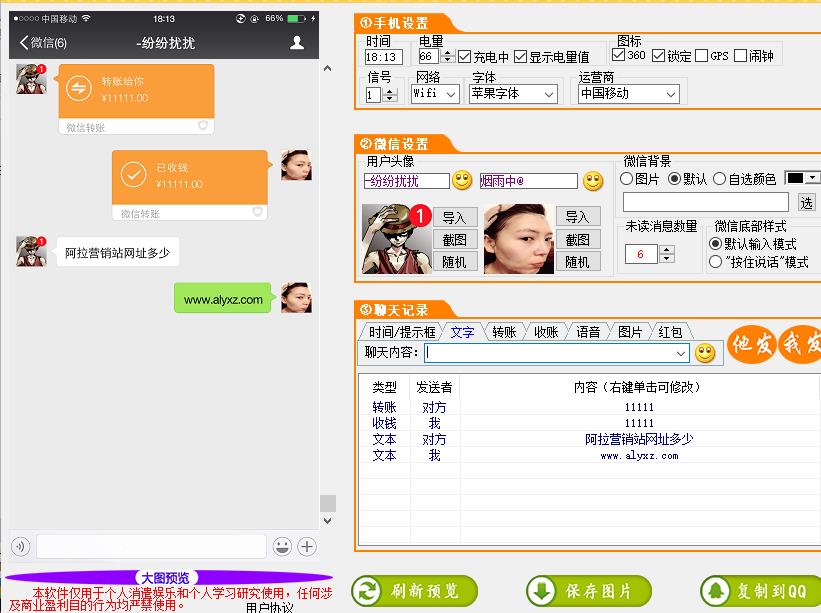Toggle the 360 icon checkbox

[618, 55]
